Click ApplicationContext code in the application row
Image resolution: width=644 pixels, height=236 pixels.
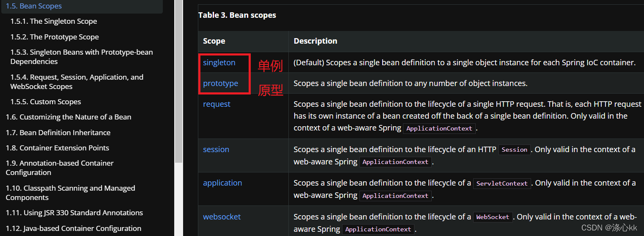click(x=395, y=196)
